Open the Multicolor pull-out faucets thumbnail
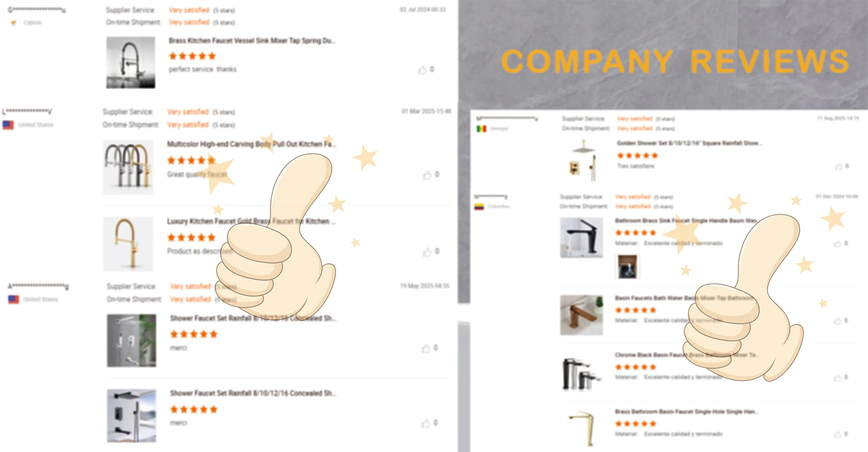Screen dimensions: 868x452 [128, 167]
